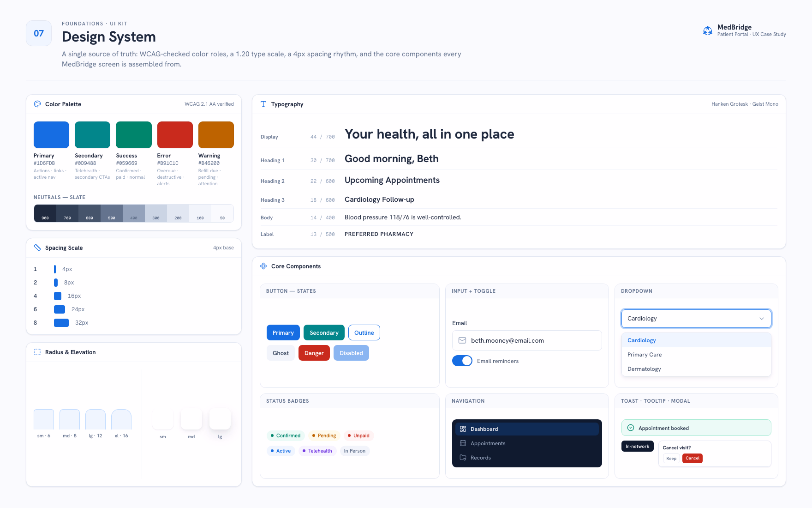Select Primary Care from dropdown list
Image resolution: width=812 pixels, height=508 pixels.
point(696,355)
